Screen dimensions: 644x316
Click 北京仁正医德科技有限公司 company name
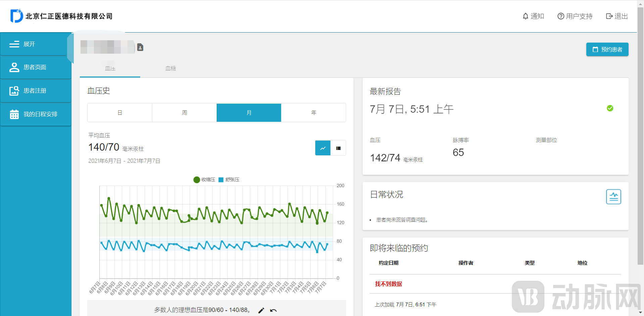coord(69,16)
